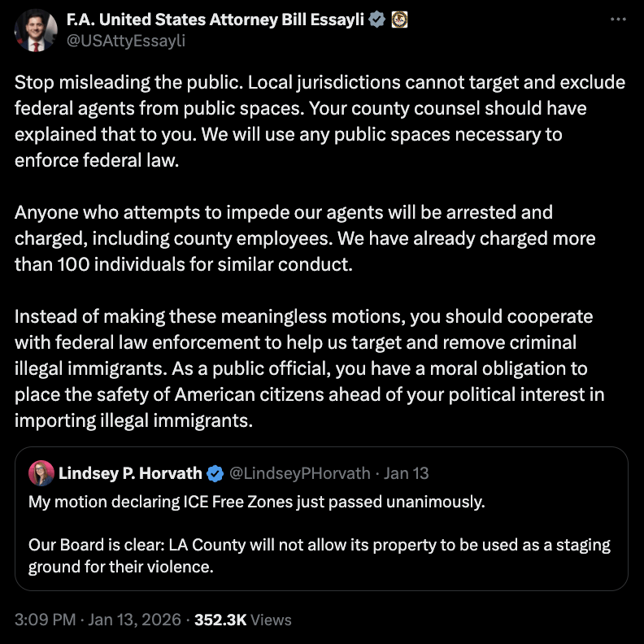
Task: Click the word "Views" beside the view count
Action: click(271, 620)
